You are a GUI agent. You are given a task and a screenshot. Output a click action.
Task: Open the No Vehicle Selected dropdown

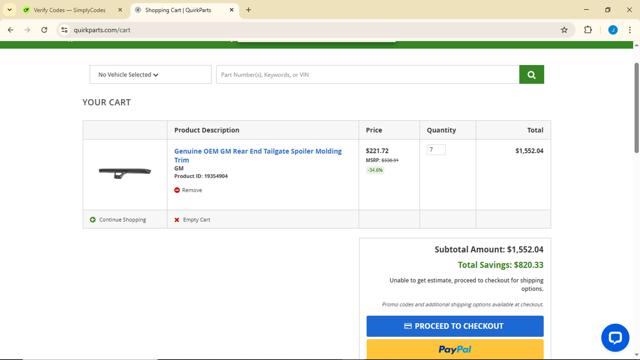click(x=150, y=75)
